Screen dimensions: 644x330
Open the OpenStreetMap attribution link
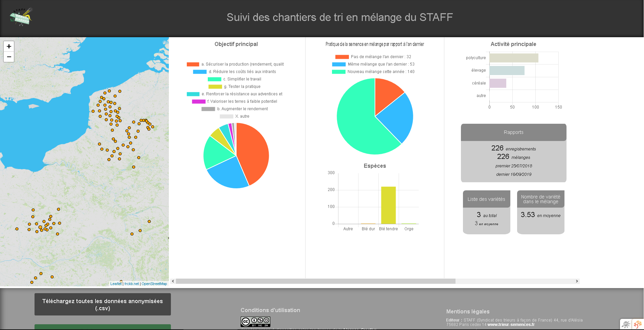[x=154, y=284]
